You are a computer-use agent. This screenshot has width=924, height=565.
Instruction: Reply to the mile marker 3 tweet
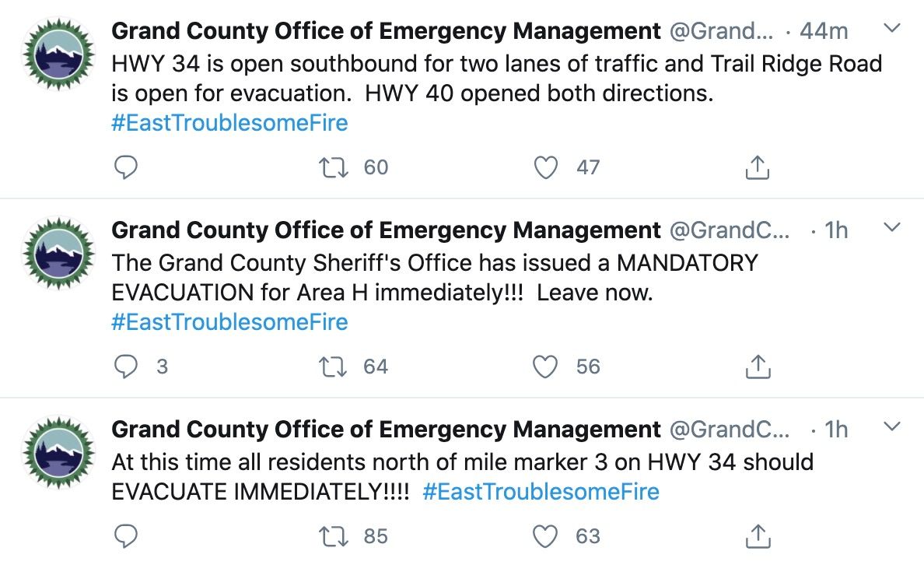click(125, 536)
